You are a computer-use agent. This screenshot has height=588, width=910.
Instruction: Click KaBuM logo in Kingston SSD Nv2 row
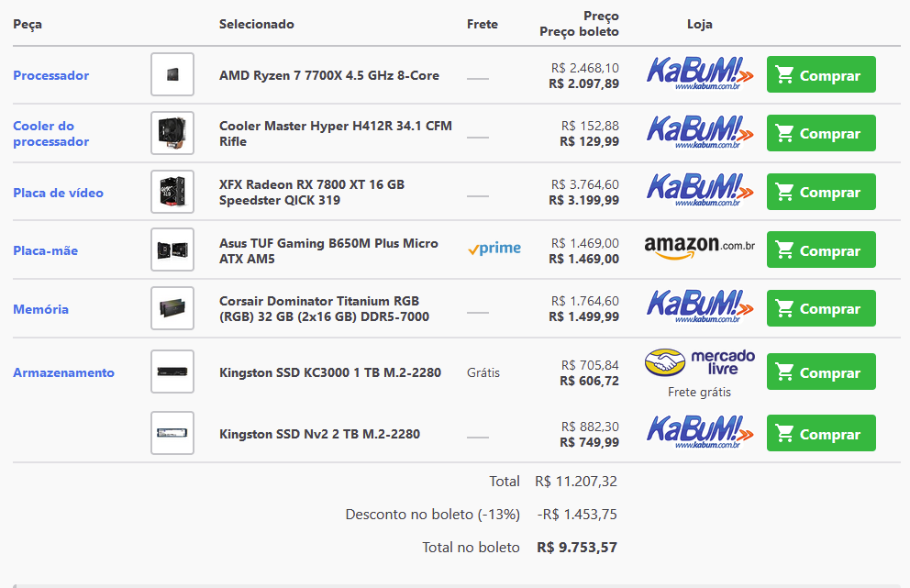coord(700,432)
